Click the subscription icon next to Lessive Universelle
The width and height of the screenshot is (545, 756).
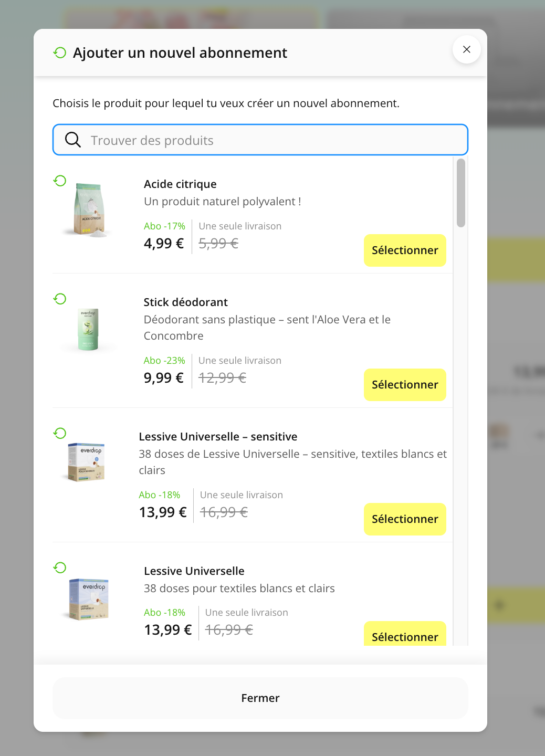pos(60,567)
